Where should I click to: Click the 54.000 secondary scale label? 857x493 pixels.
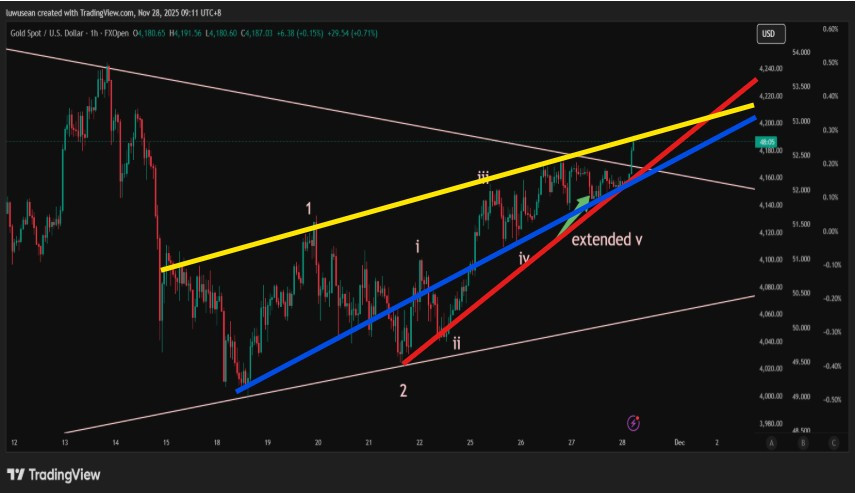801,52
